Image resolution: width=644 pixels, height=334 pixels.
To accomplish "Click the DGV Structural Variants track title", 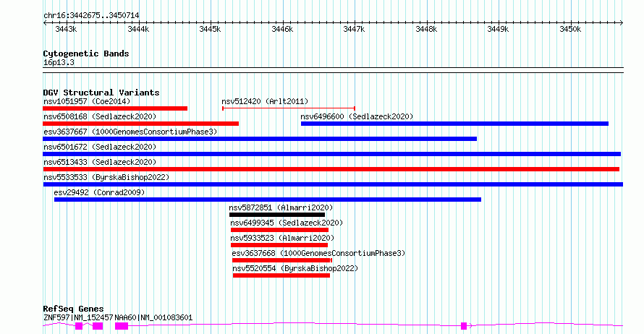I will (101, 93).
